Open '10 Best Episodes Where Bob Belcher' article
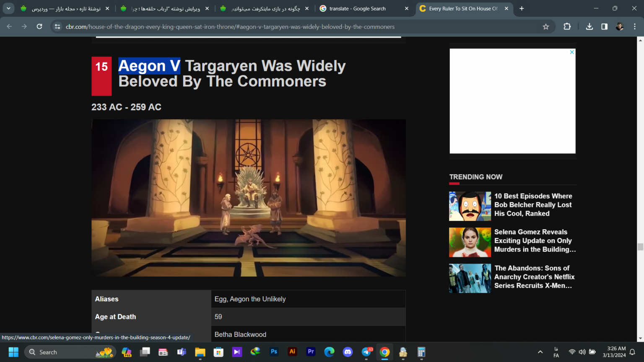This screenshot has height=362, width=644. (x=533, y=205)
